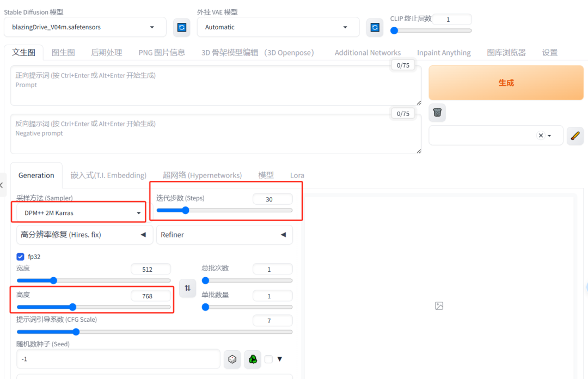Open the Additional Networks tab
The width and height of the screenshot is (588, 379).
click(x=367, y=52)
